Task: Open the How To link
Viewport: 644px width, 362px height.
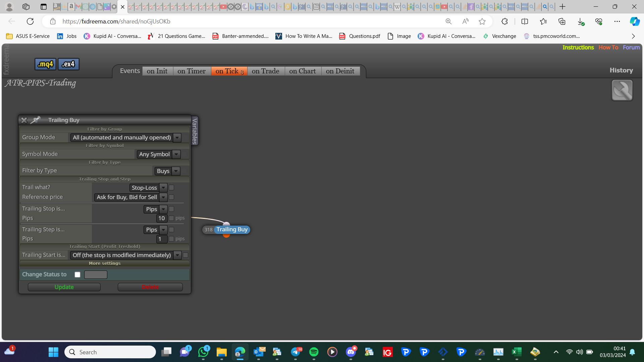Action: click(x=608, y=48)
